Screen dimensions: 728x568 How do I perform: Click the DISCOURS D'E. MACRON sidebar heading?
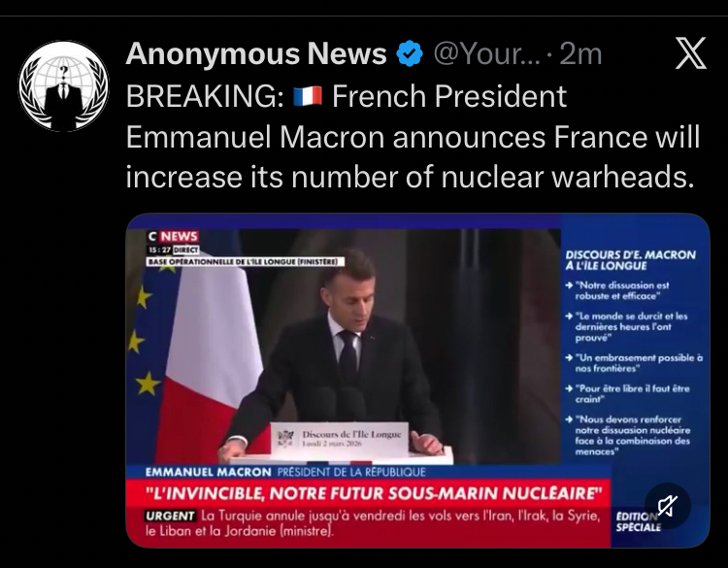[x=631, y=260]
